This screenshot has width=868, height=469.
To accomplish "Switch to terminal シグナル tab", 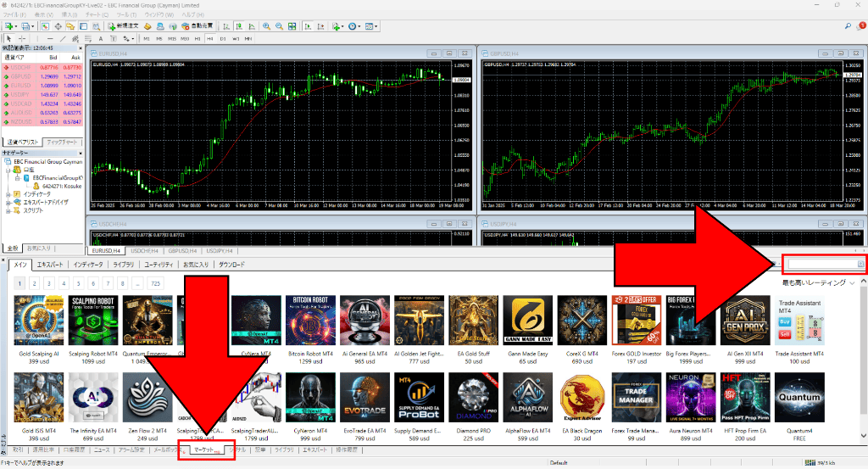I will point(237,450).
